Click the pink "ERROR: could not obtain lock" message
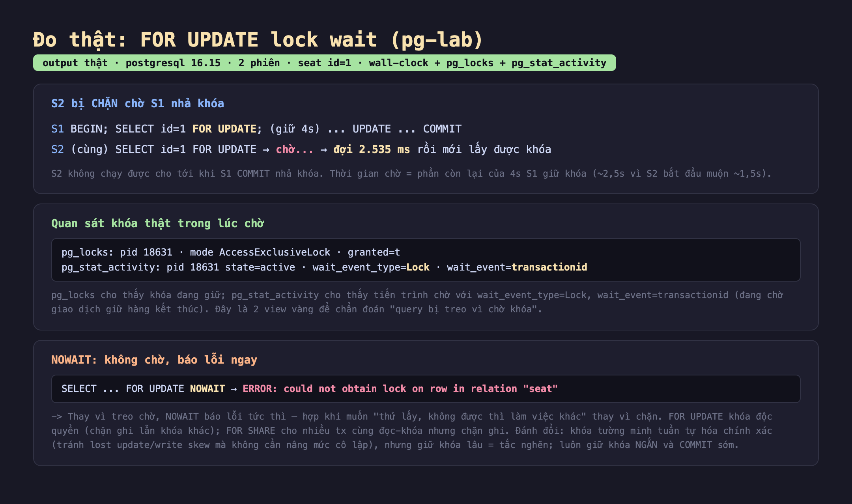Image resolution: width=852 pixels, height=504 pixels. point(400,389)
